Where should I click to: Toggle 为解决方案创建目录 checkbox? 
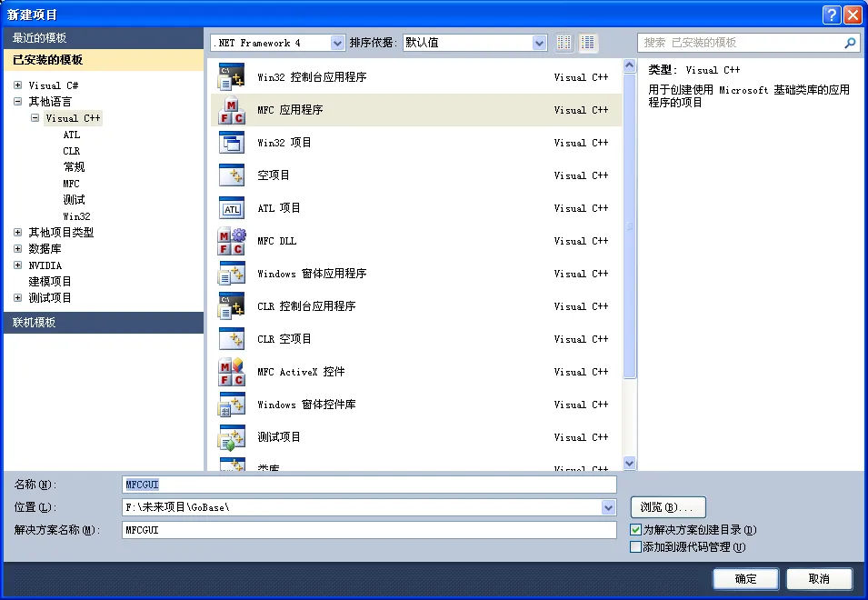pyautogui.click(x=635, y=530)
